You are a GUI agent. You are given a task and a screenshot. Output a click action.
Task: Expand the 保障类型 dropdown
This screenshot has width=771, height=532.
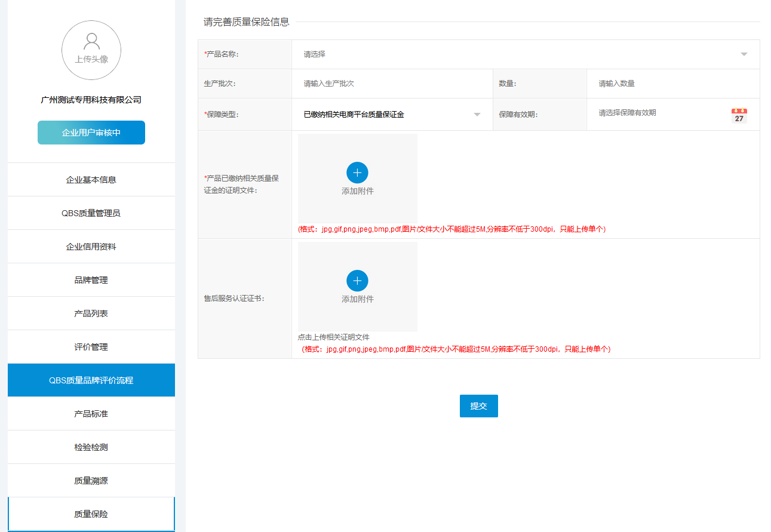coord(477,115)
